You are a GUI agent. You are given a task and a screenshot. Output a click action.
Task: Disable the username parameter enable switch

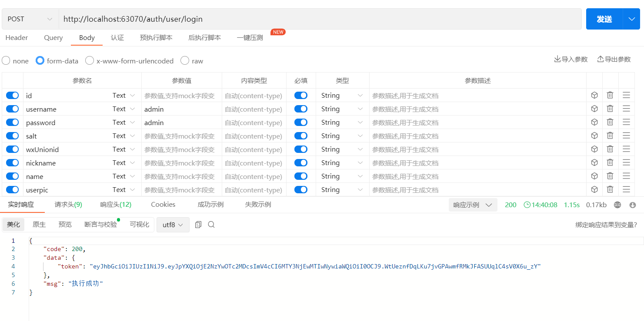tap(12, 109)
